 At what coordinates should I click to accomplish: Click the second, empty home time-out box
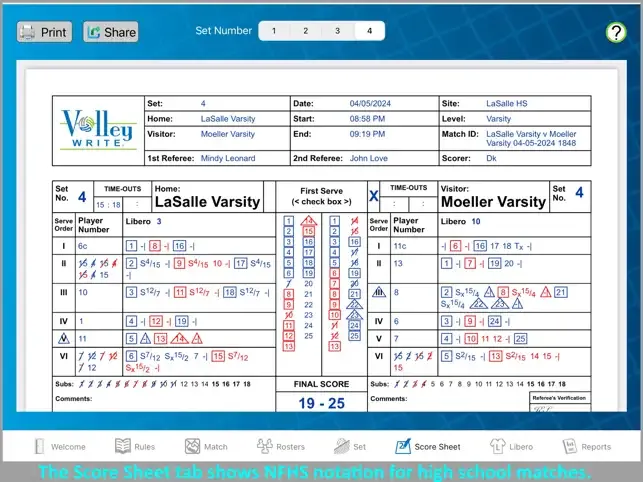pos(137,204)
